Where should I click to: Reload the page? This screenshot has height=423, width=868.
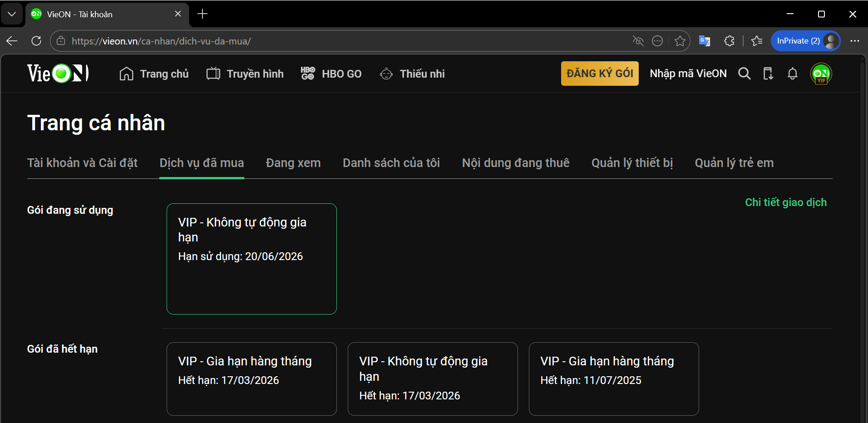[36, 41]
